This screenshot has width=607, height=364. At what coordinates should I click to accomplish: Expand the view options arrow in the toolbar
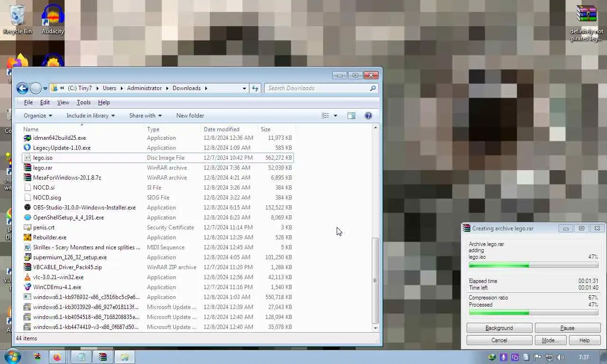point(335,116)
